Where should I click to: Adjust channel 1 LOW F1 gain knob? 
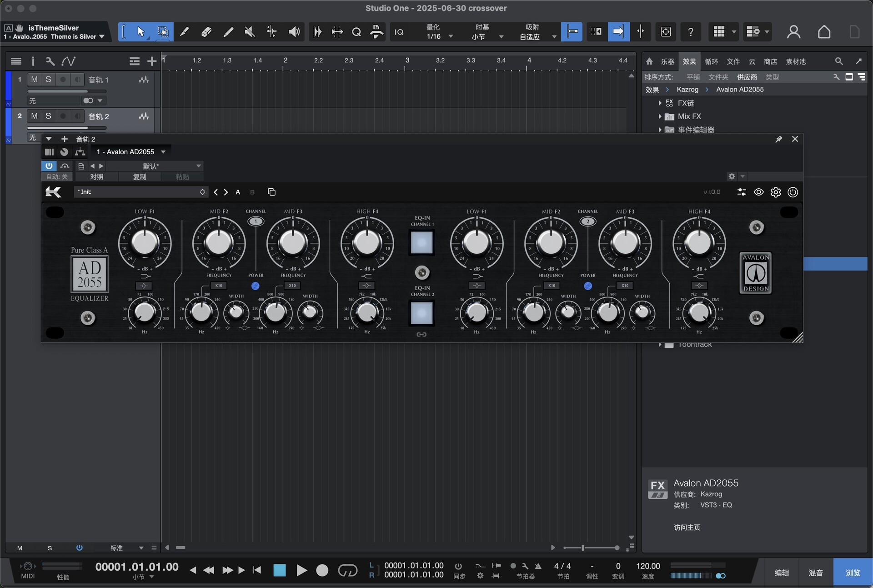145,242
